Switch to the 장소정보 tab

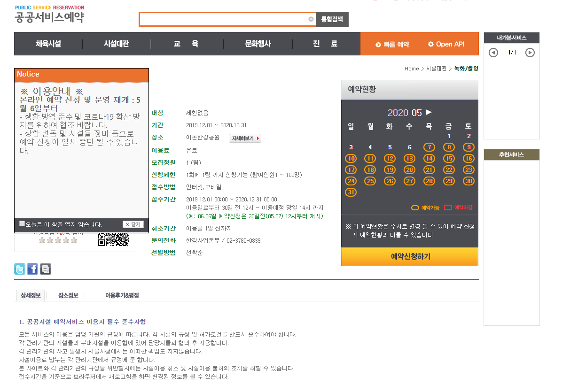point(68,295)
